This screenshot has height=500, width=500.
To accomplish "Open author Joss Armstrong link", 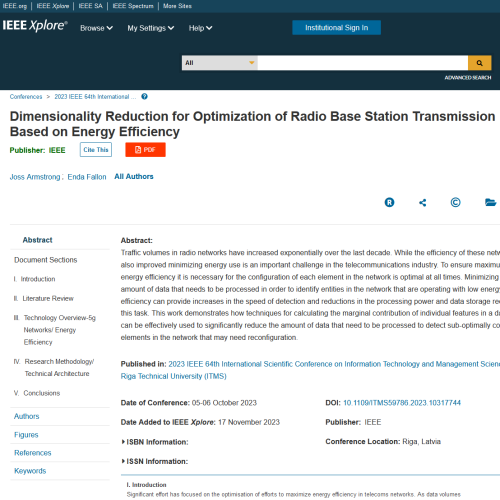I will [35, 177].
